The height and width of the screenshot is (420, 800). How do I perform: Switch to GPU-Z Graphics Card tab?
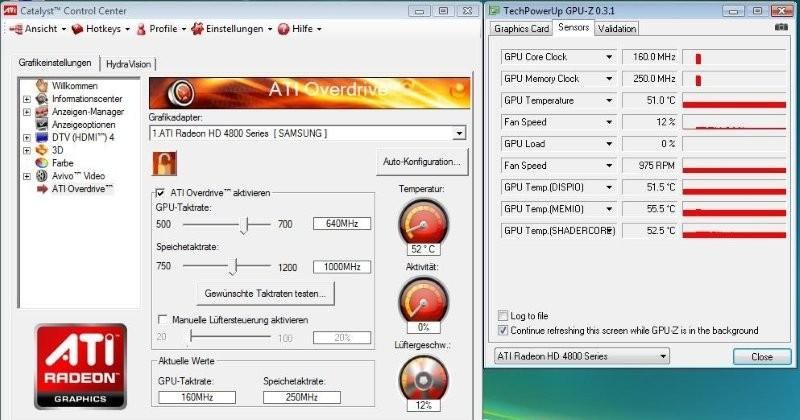point(521,29)
